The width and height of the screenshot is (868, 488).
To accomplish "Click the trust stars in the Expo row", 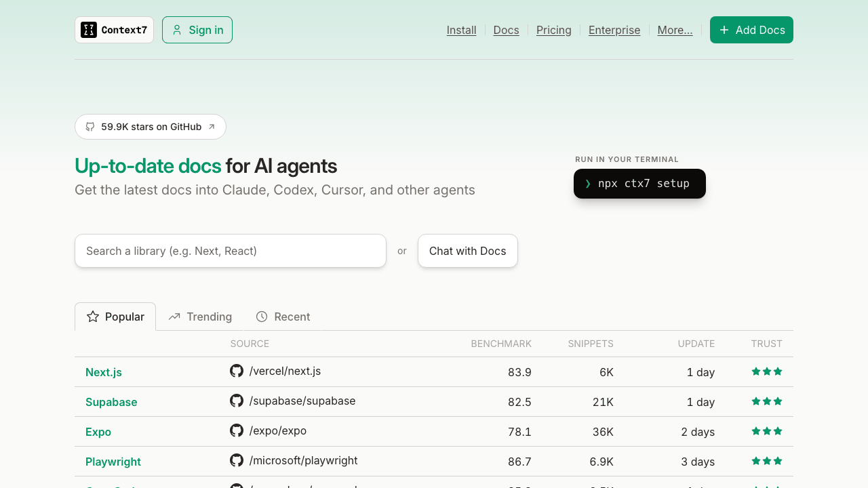I will (x=767, y=431).
